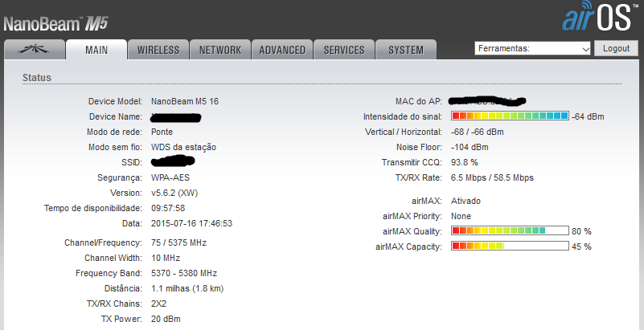Click the network mode value Ponte
The image size is (644, 330).
[162, 132]
